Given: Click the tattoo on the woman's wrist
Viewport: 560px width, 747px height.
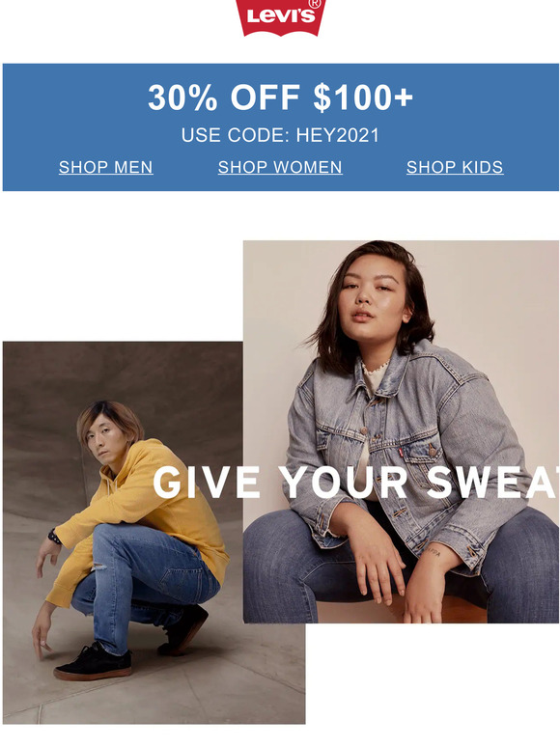Looking at the screenshot, I should [x=433, y=553].
